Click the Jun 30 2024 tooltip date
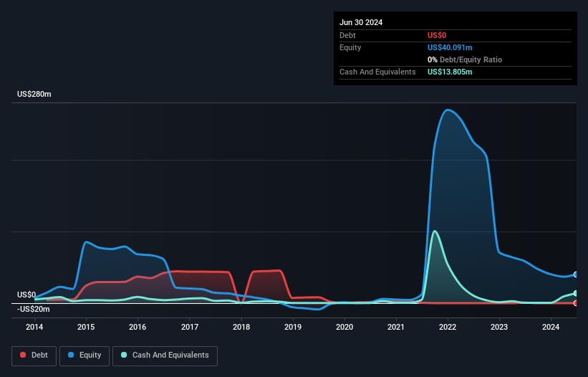Screen dimensions: 588x377 (x=361, y=22)
